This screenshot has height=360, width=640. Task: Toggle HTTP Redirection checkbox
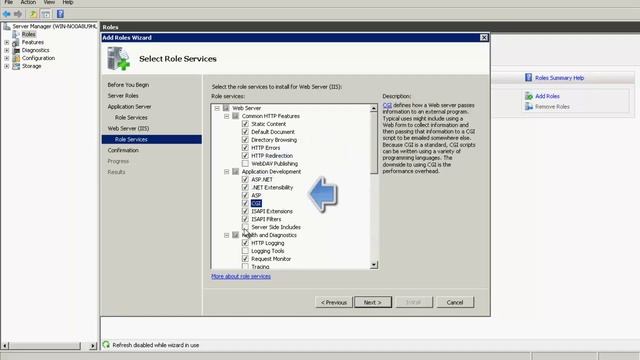click(x=245, y=156)
